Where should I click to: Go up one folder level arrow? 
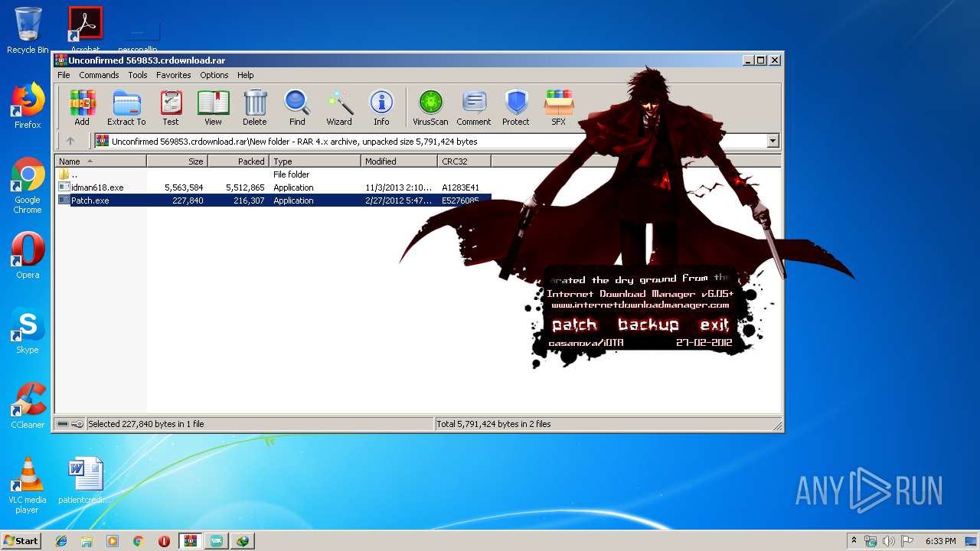pyautogui.click(x=70, y=141)
